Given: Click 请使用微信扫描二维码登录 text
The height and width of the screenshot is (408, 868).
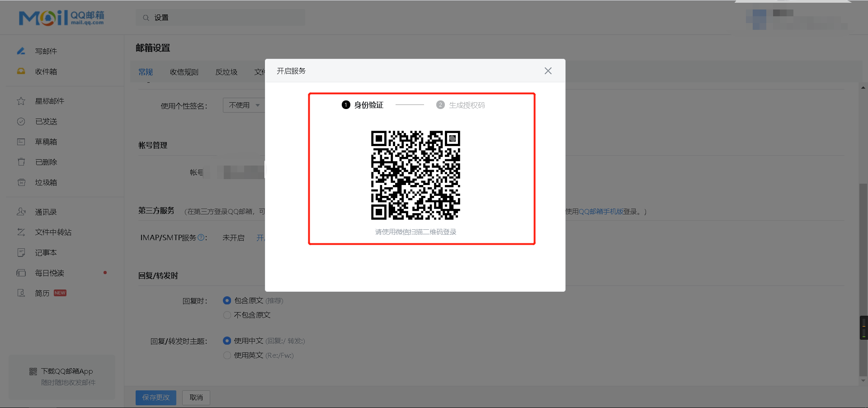Looking at the screenshot, I should [415, 232].
